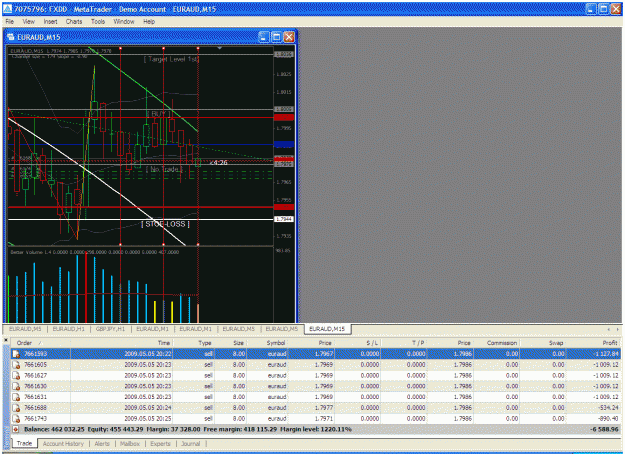Click the sell order icon for order 7661743
The width and height of the screenshot is (625, 454).
pyautogui.click(x=16, y=419)
